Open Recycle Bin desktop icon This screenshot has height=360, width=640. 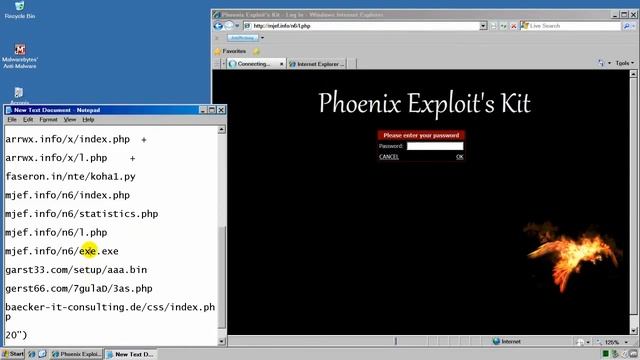click(x=20, y=11)
